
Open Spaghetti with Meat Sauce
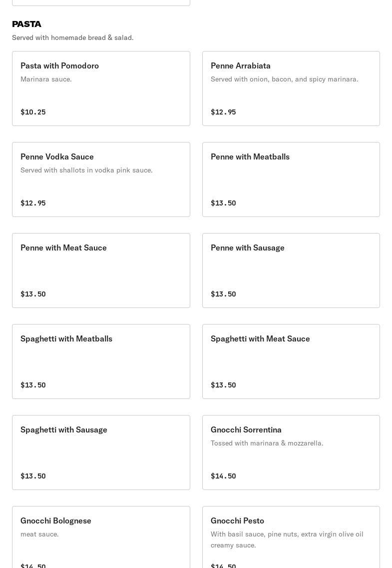[291, 361]
